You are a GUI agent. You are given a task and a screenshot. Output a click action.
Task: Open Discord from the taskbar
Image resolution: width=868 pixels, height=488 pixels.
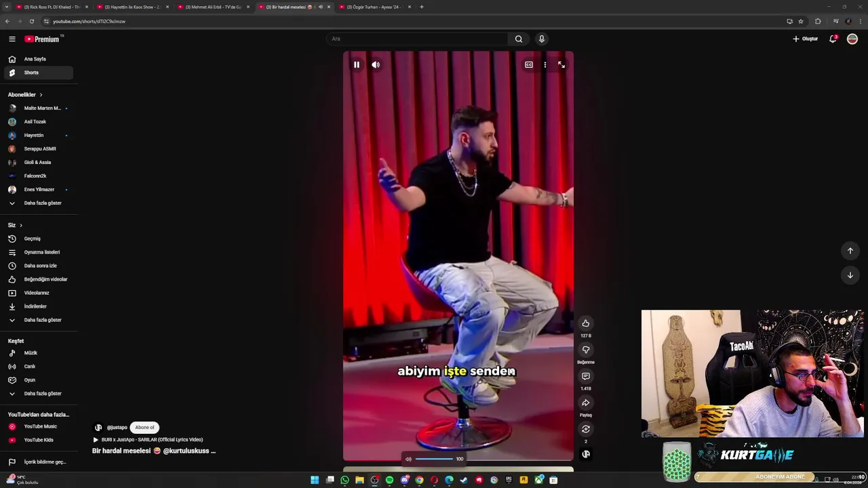(x=404, y=480)
